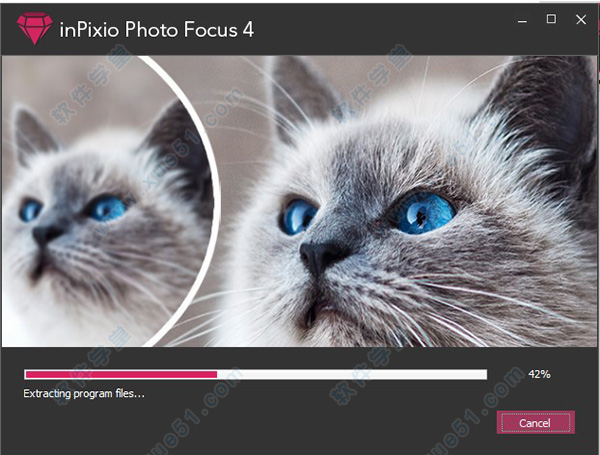The image size is (600, 455).
Task: Cancel the installation
Action: tap(535, 422)
